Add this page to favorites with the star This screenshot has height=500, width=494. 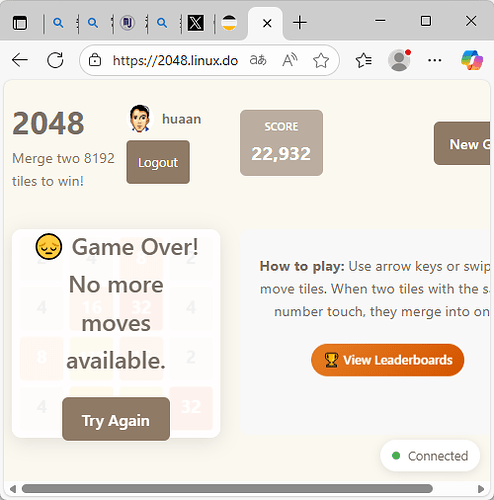point(321,60)
